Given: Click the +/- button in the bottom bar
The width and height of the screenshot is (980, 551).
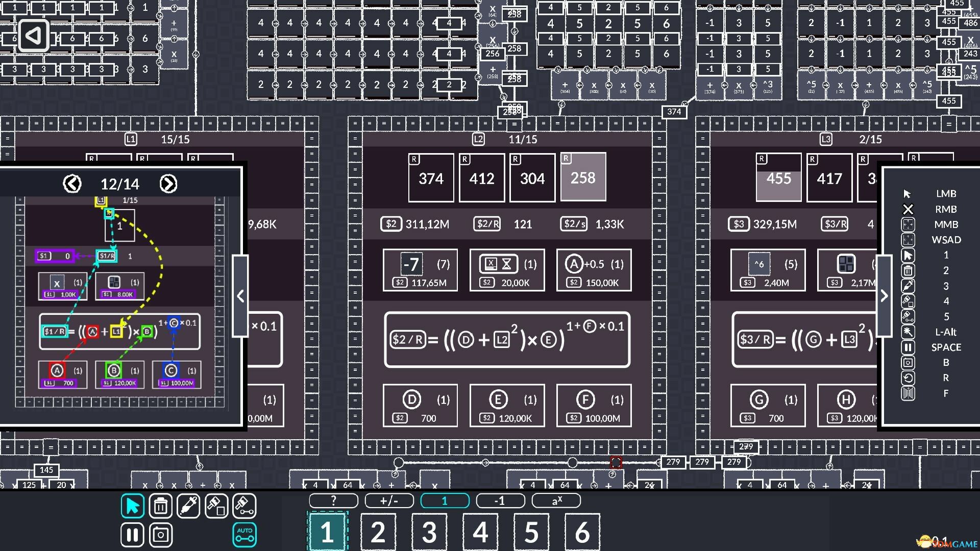Looking at the screenshot, I should (x=388, y=500).
